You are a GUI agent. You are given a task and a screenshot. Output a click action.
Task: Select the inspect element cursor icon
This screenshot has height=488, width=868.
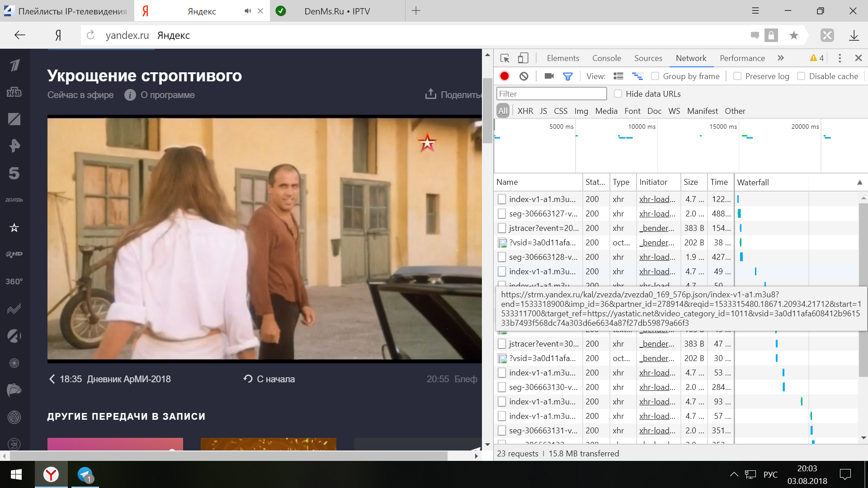pyautogui.click(x=505, y=58)
